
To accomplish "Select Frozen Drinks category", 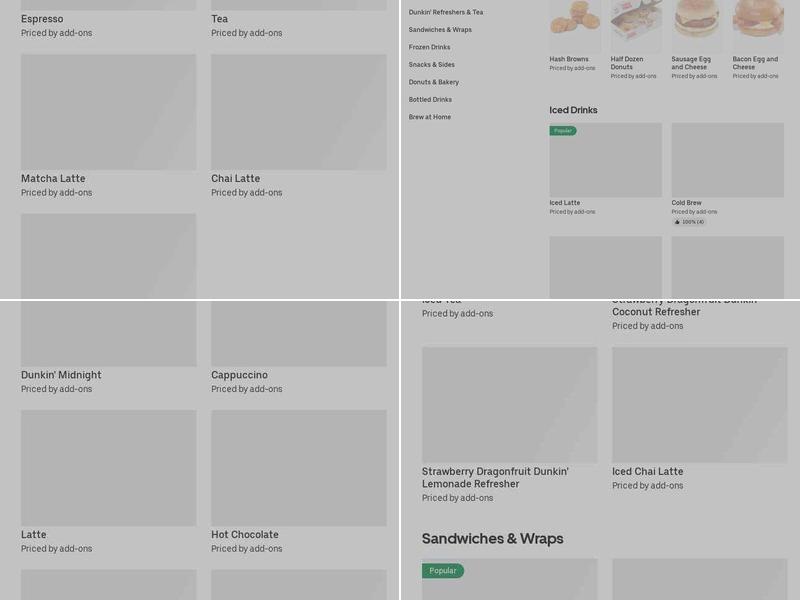I will (429, 47).
